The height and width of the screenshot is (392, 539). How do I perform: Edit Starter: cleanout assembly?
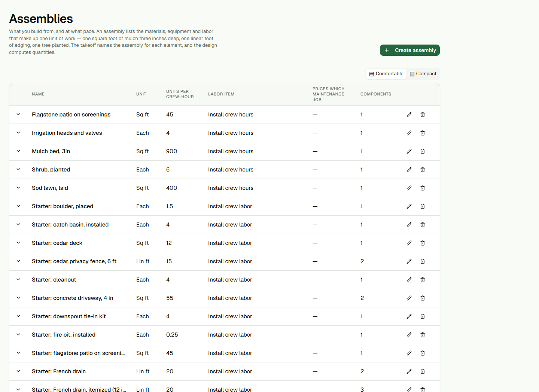coord(409,280)
